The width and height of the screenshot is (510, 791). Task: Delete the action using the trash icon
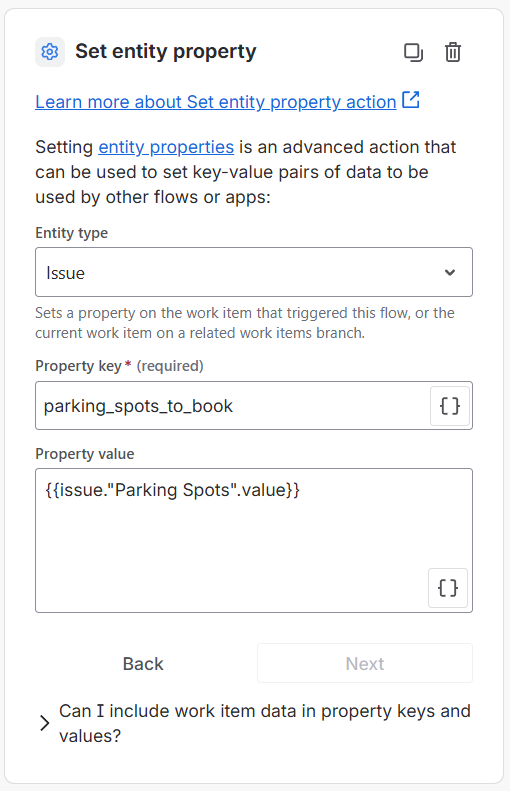pyautogui.click(x=452, y=52)
